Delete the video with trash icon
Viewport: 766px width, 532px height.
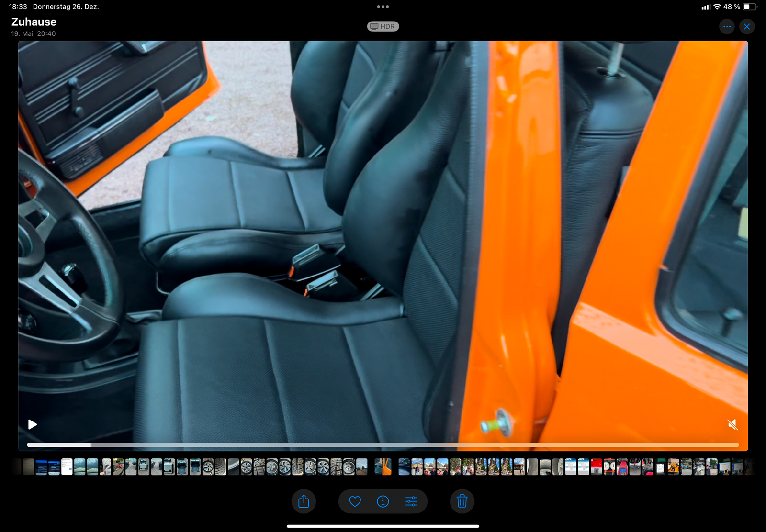point(462,501)
